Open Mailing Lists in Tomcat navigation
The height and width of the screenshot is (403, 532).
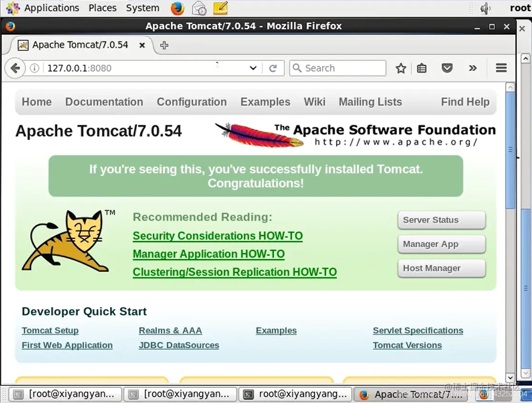370,102
